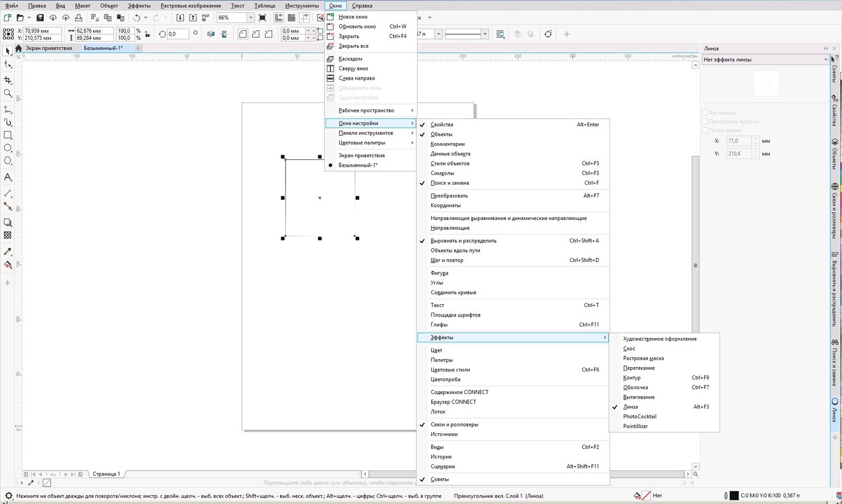Uncheck the Линза docker entry
Image resolution: width=842 pixels, height=504 pixels.
[630, 407]
